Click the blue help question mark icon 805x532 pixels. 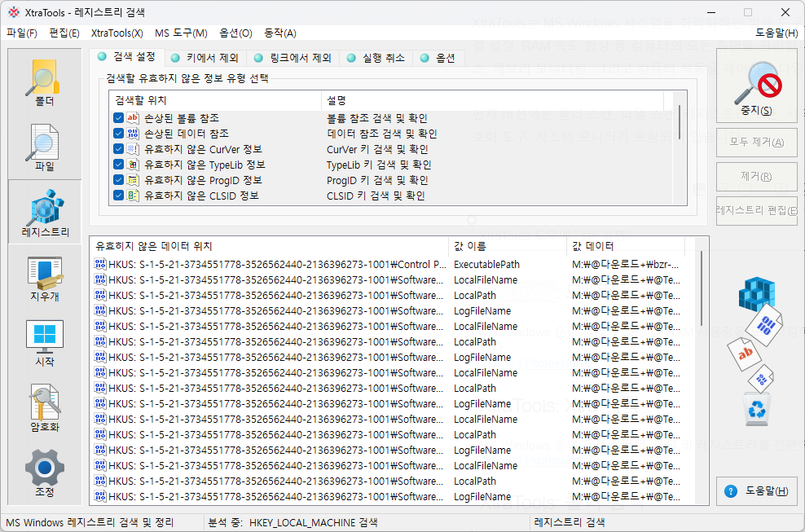(731, 491)
